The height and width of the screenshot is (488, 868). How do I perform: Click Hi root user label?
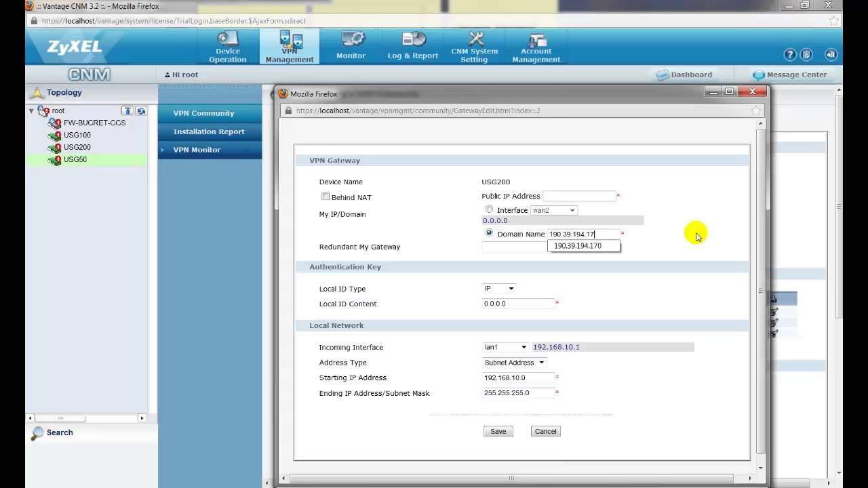pyautogui.click(x=181, y=75)
